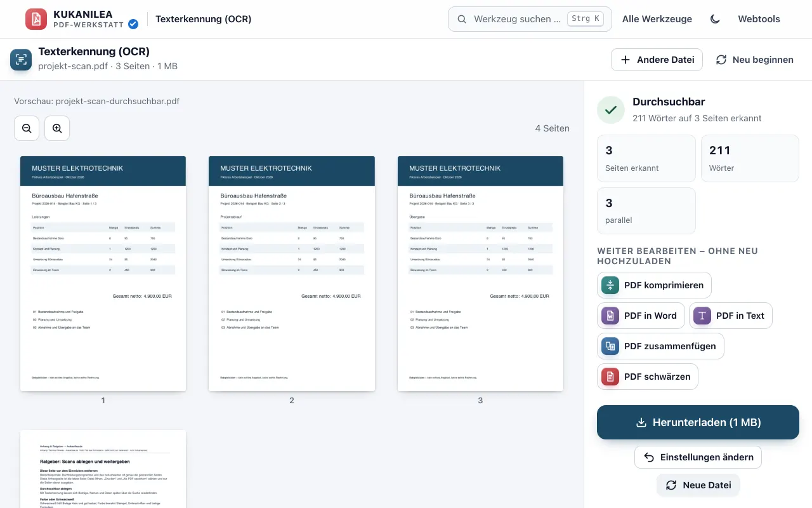Click the plus icon in Andere Datei
This screenshot has height=508, width=812.
625,60
